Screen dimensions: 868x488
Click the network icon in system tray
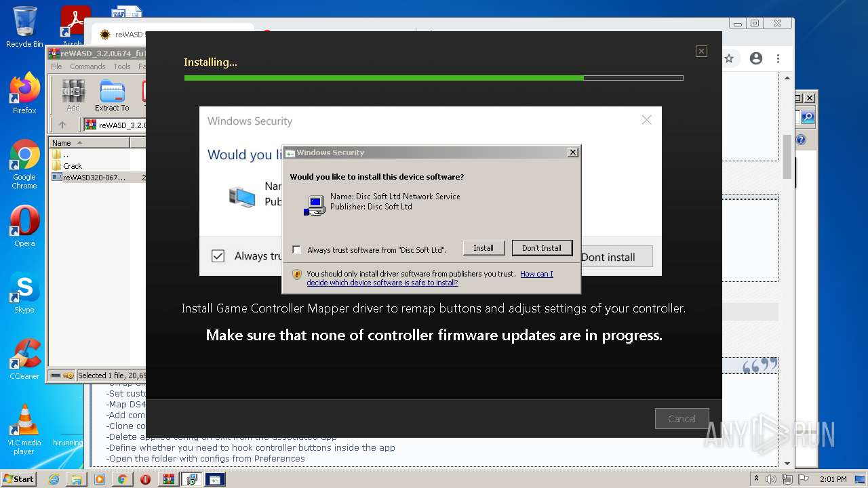pyautogui.click(x=787, y=479)
